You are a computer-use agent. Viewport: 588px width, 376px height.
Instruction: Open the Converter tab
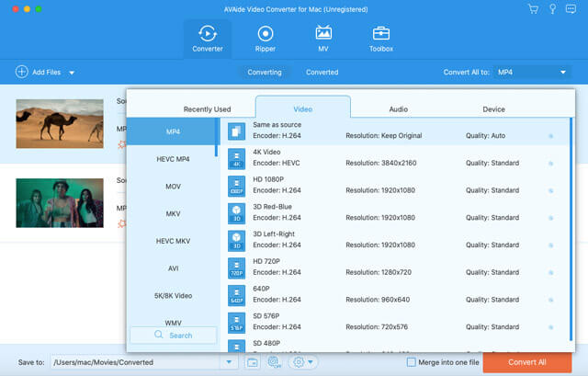(208, 39)
